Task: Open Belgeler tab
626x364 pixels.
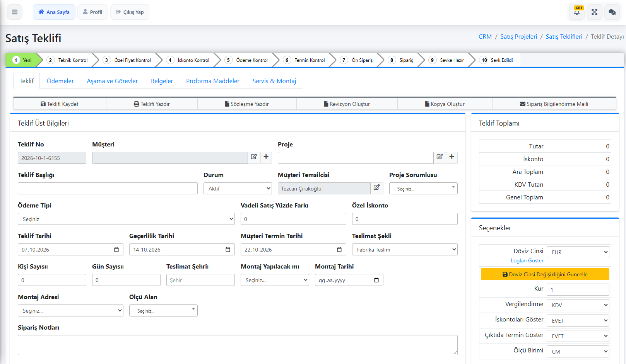Action: coord(162,81)
